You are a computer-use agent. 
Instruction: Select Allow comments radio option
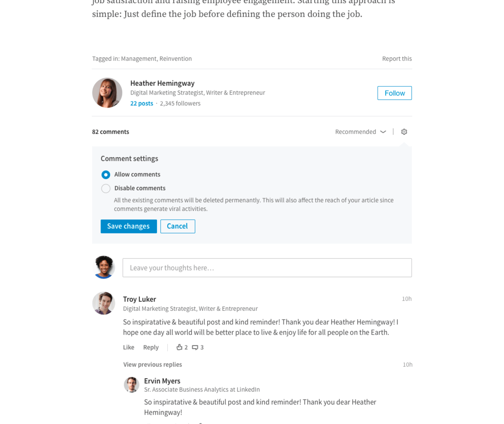tap(105, 174)
